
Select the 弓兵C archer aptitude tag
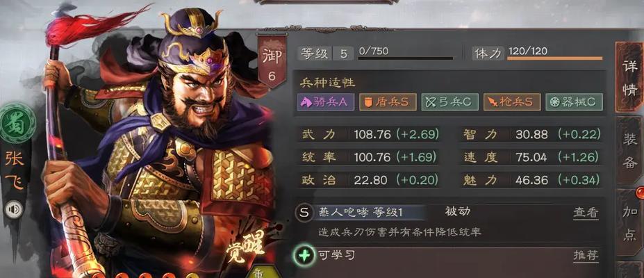[x=449, y=102]
